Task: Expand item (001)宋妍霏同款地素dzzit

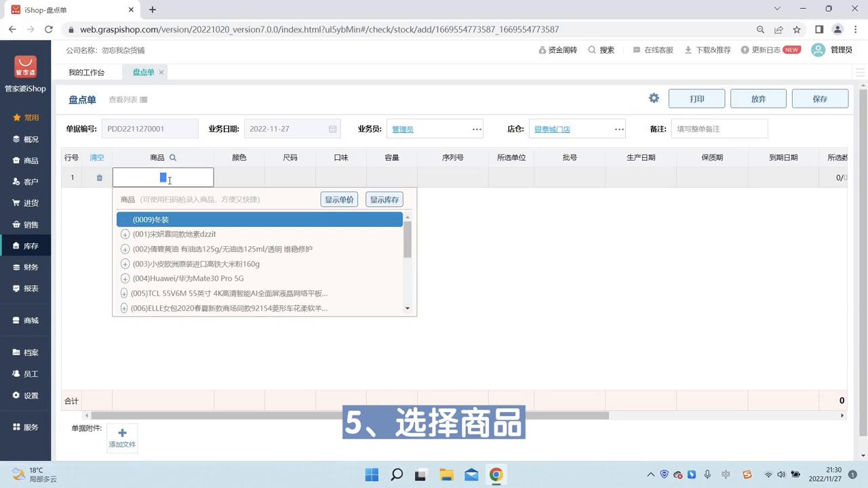Action: click(125, 234)
